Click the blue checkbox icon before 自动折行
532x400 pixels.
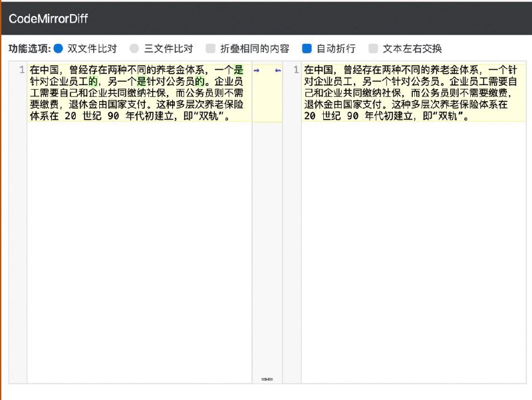pyautogui.click(x=305, y=48)
